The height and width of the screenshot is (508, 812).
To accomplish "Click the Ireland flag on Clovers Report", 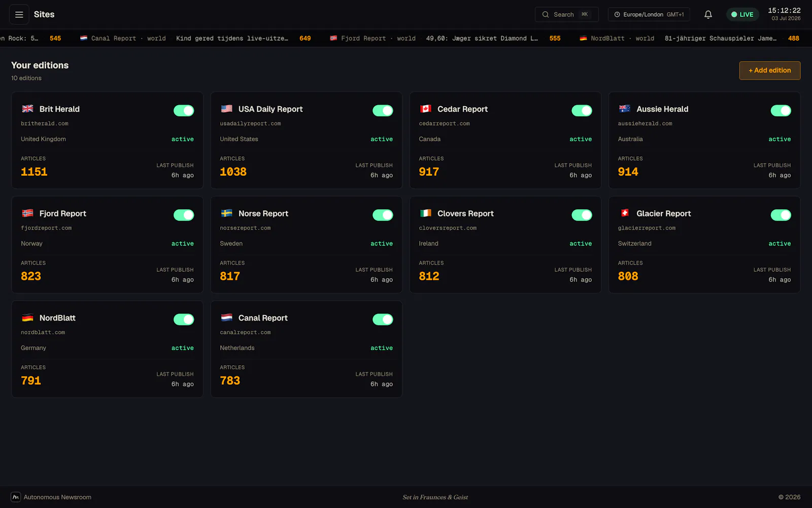I will click(426, 213).
